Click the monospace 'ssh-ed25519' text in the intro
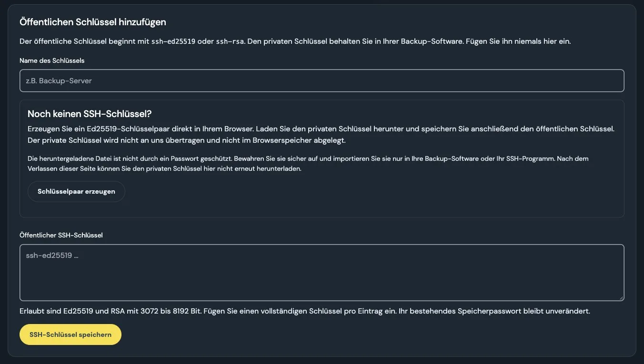Screen dimensions: 644x364 pyautogui.click(x=173, y=41)
